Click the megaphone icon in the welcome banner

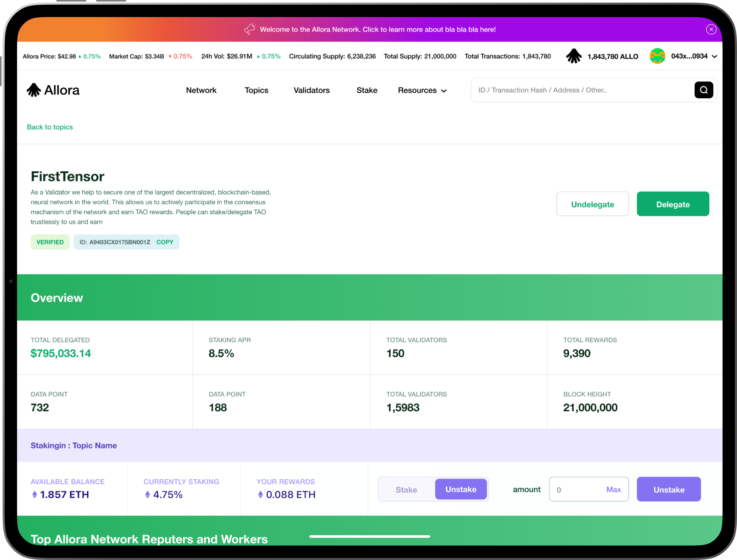click(250, 29)
